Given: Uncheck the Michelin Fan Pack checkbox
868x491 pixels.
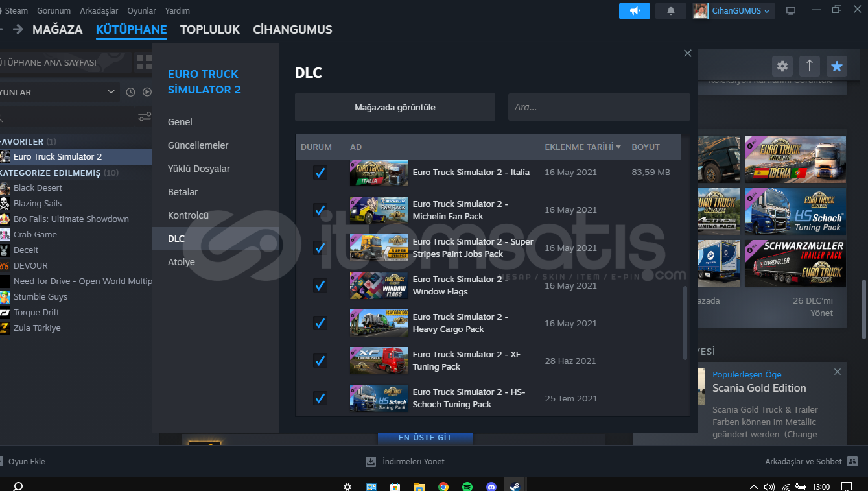Looking at the screenshot, I should 320,210.
